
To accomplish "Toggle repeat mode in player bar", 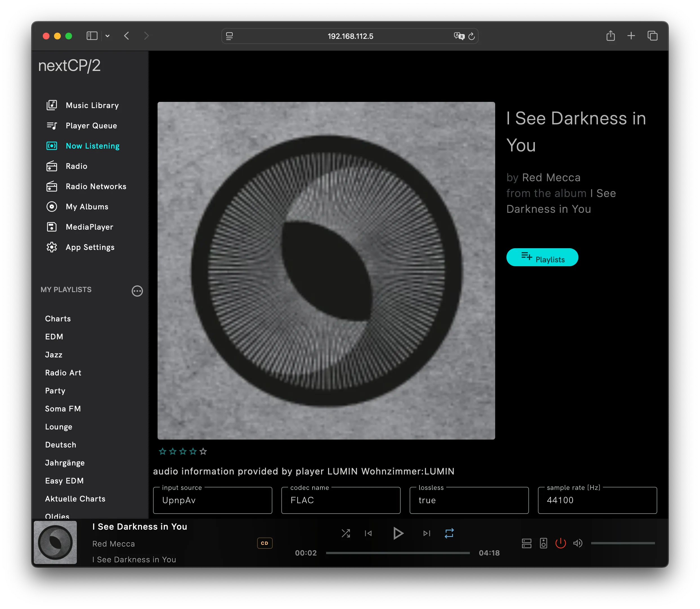I will click(x=449, y=533).
